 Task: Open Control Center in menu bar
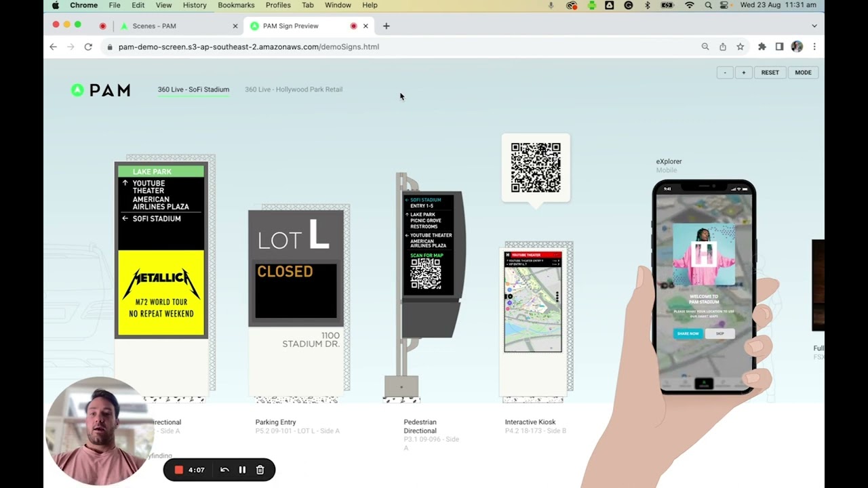click(x=724, y=5)
